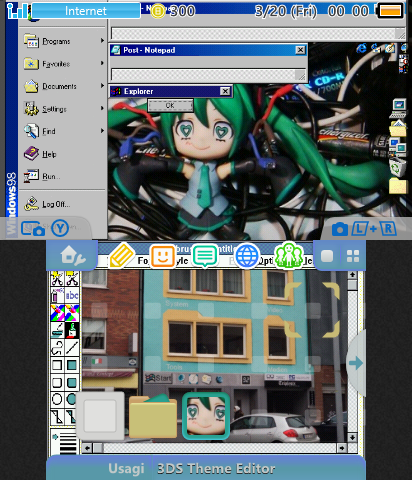Click the Internet connection status label
Viewport: 412px width, 480px height.
coord(86,11)
